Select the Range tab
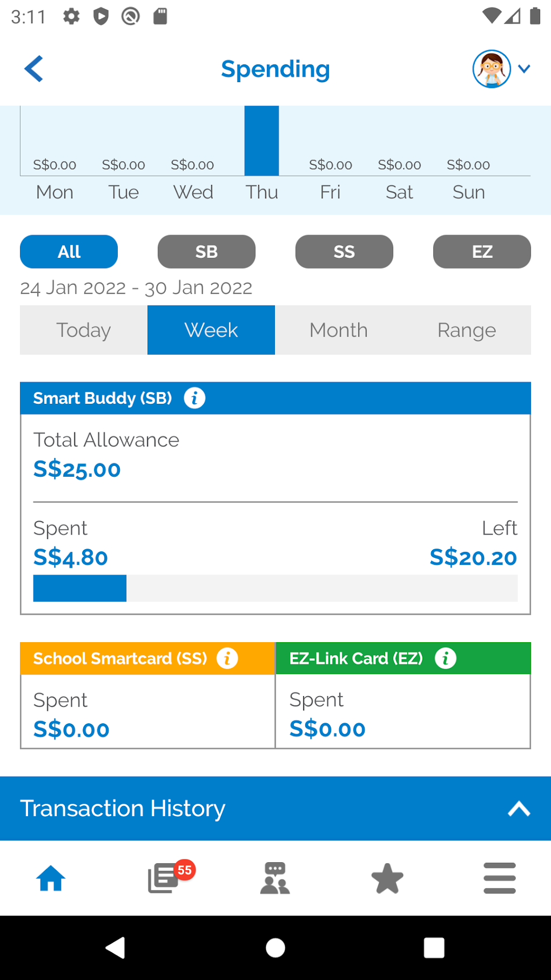Screen dimensions: 551x980 tap(467, 330)
